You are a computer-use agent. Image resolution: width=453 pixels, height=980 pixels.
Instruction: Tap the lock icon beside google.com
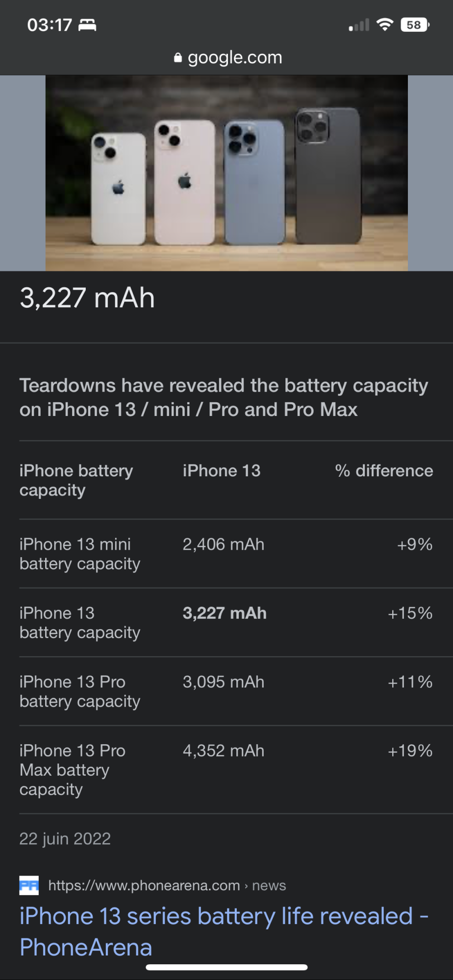pyautogui.click(x=178, y=58)
